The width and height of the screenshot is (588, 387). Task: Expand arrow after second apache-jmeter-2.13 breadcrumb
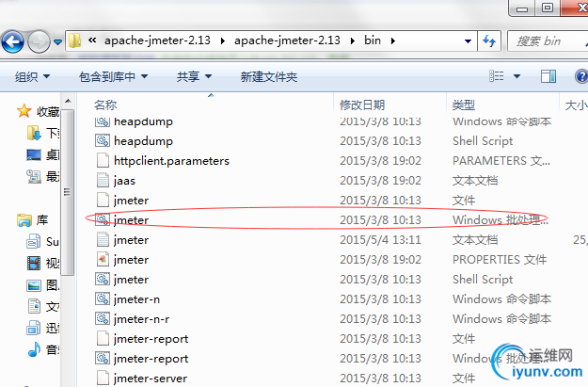pyautogui.click(x=353, y=40)
